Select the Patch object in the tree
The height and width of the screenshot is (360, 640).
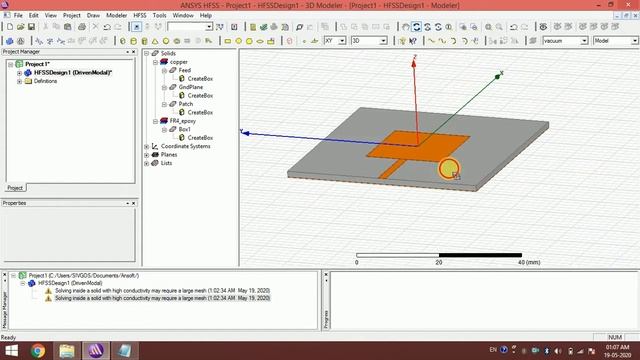pos(186,104)
